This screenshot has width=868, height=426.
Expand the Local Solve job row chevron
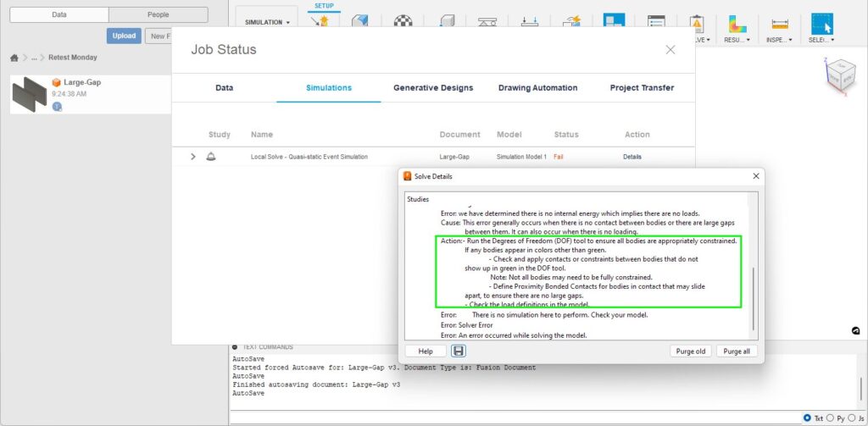(192, 157)
